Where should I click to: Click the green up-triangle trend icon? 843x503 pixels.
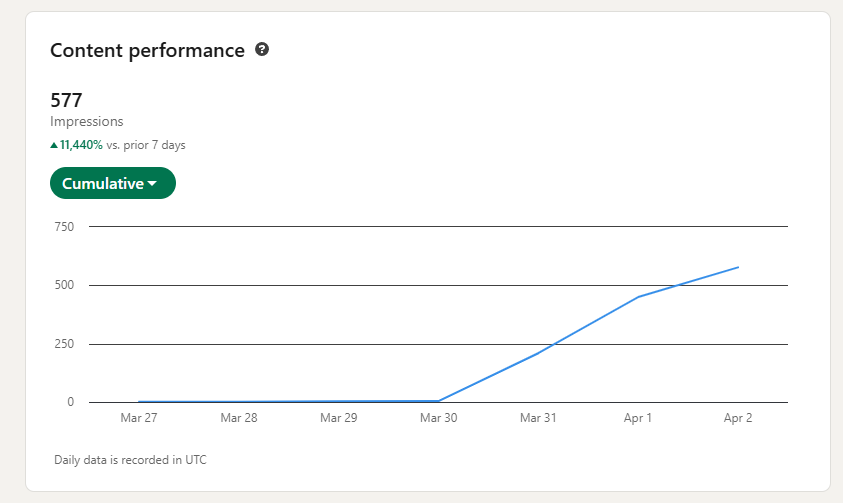tap(54, 145)
